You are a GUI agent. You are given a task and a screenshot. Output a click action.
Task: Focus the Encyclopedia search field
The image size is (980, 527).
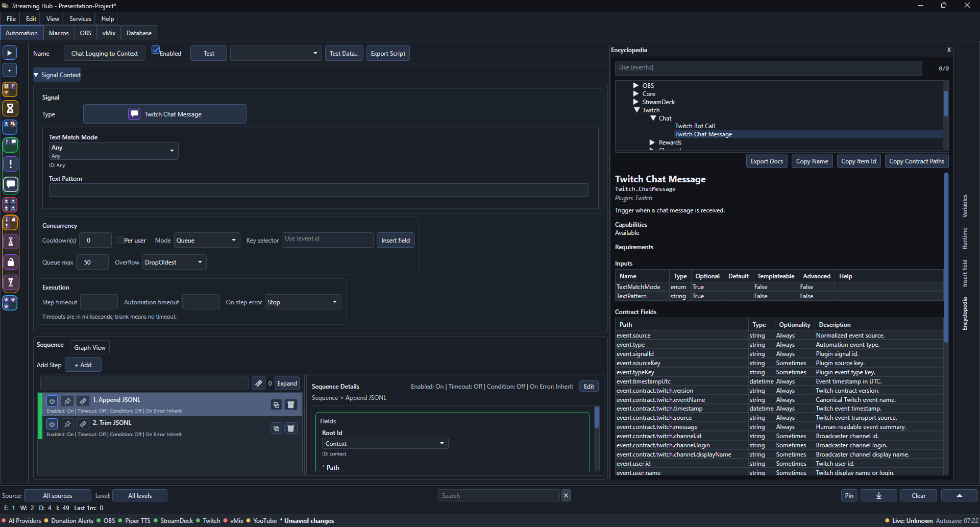click(768, 68)
